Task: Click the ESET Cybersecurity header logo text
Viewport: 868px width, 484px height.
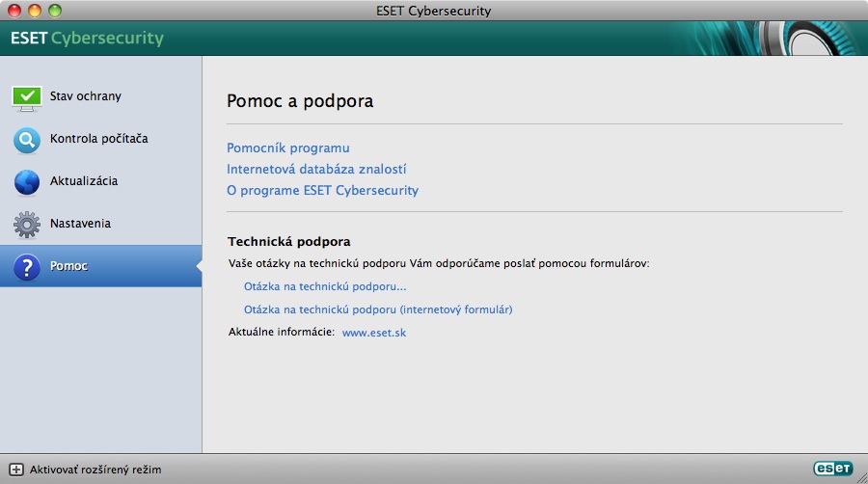Action: [87, 39]
